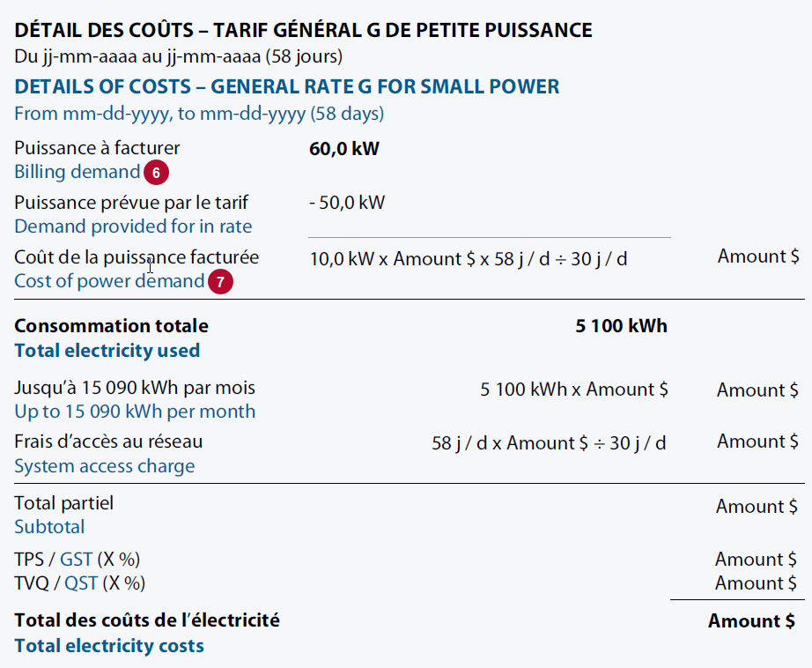Viewport: 812px width, 668px height.
Task: Select the Cost of power demand text
Action: click(108, 282)
